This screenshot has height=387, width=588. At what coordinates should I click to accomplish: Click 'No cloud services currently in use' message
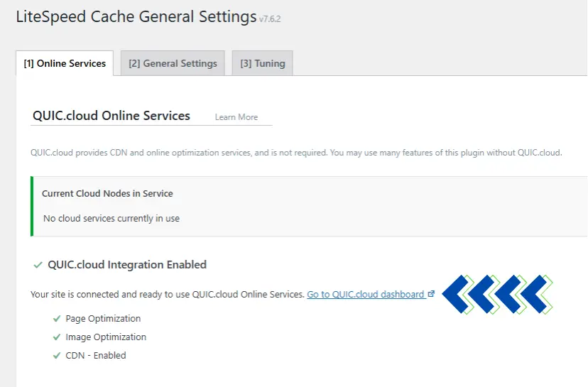pyautogui.click(x=111, y=219)
